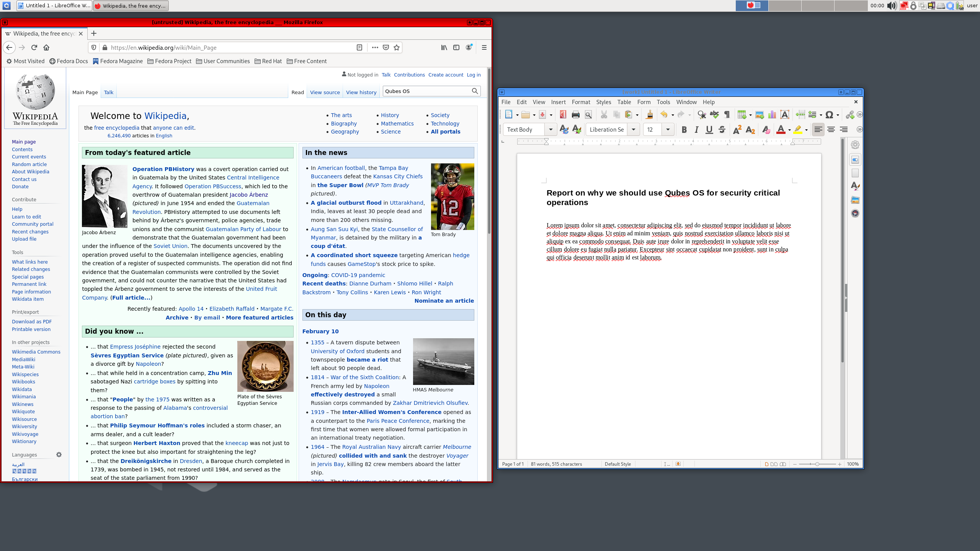Open Insert Table dropdown arrow
The width and height of the screenshot is (980, 551).
click(750, 115)
